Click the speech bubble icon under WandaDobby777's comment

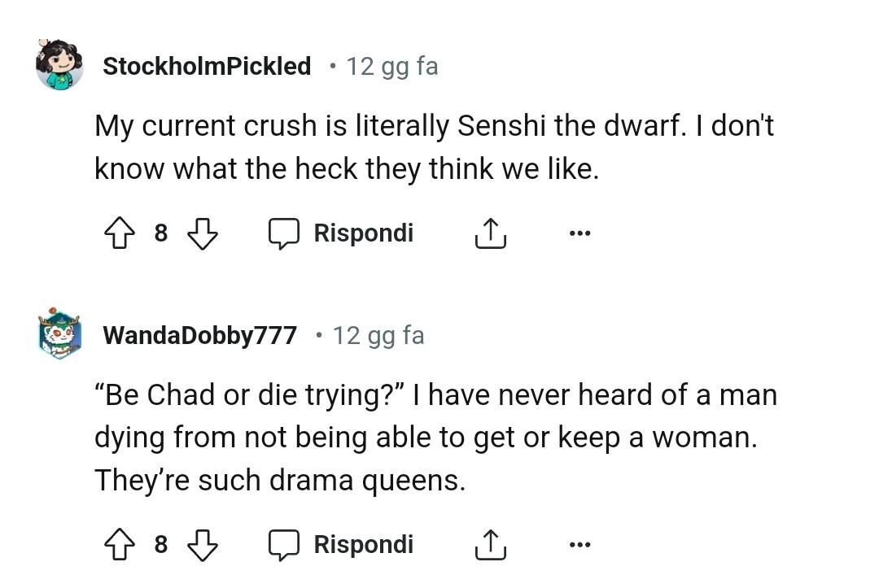coord(285,544)
